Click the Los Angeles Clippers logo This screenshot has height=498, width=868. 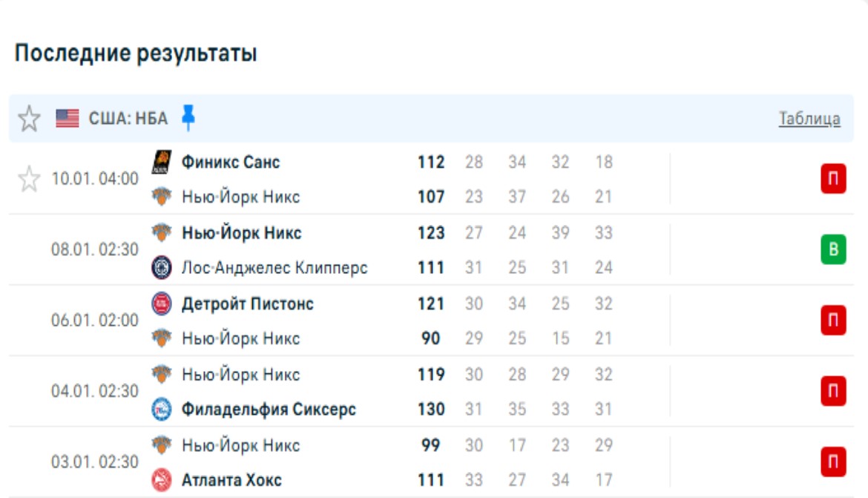[162, 268]
